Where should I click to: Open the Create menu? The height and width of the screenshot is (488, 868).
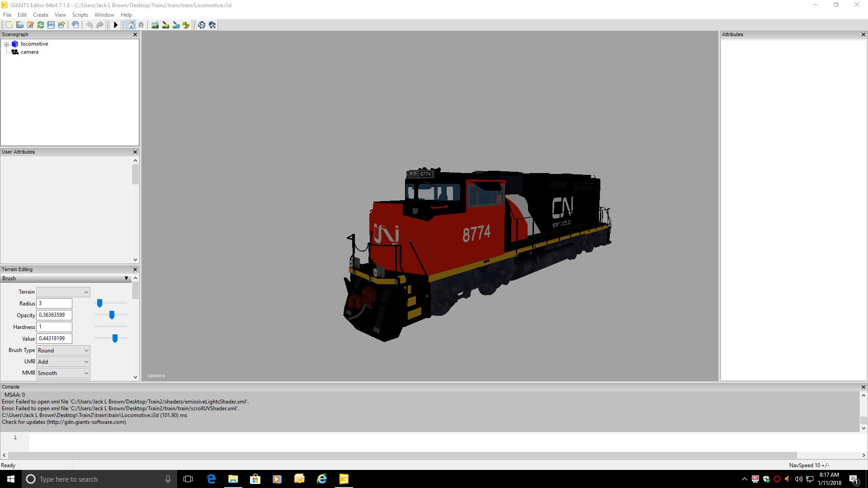click(x=40, y=14)
